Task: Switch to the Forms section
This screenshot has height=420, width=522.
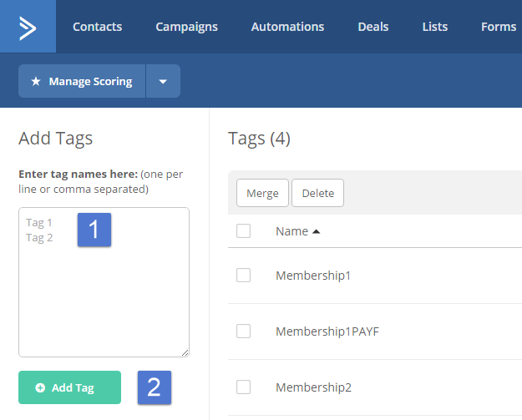Action: [499, 27]
